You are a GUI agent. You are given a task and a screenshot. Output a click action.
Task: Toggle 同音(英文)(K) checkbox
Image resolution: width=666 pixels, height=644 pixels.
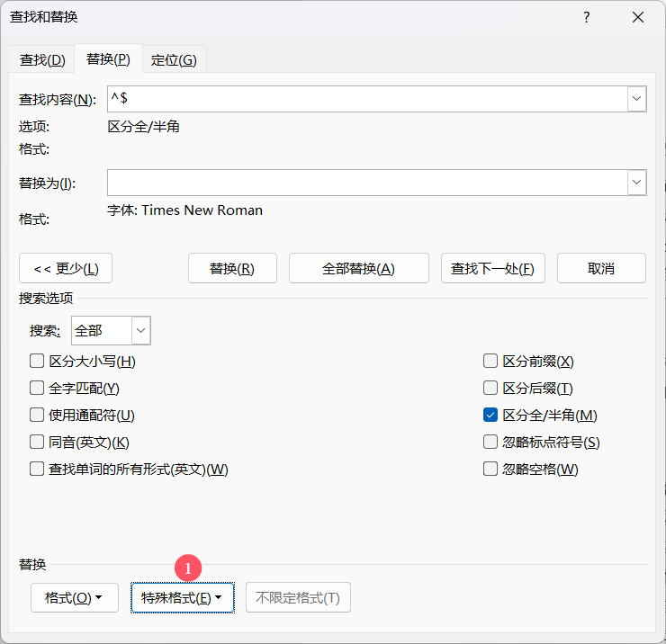pyautogui.click(x=37, y=442)
